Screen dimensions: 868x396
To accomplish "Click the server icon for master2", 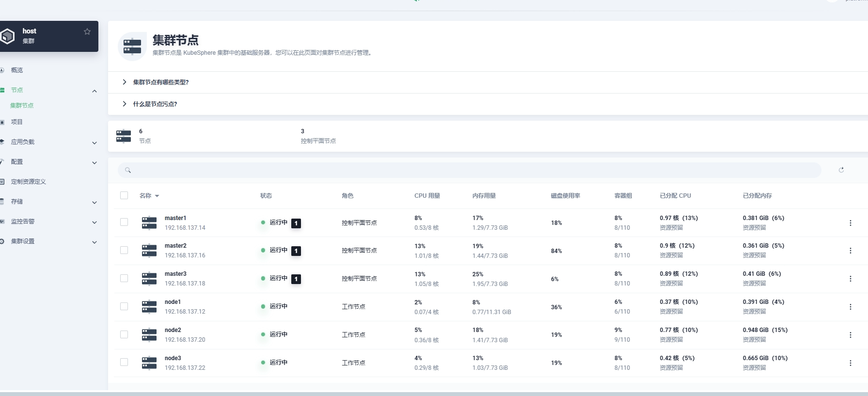I will (149, 251).
